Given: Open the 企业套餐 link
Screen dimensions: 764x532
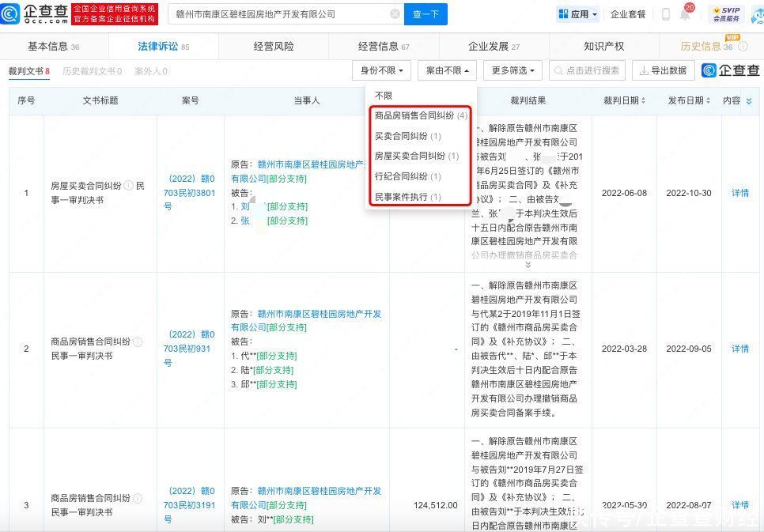Looking at the screenshot, I should [628, 14].
